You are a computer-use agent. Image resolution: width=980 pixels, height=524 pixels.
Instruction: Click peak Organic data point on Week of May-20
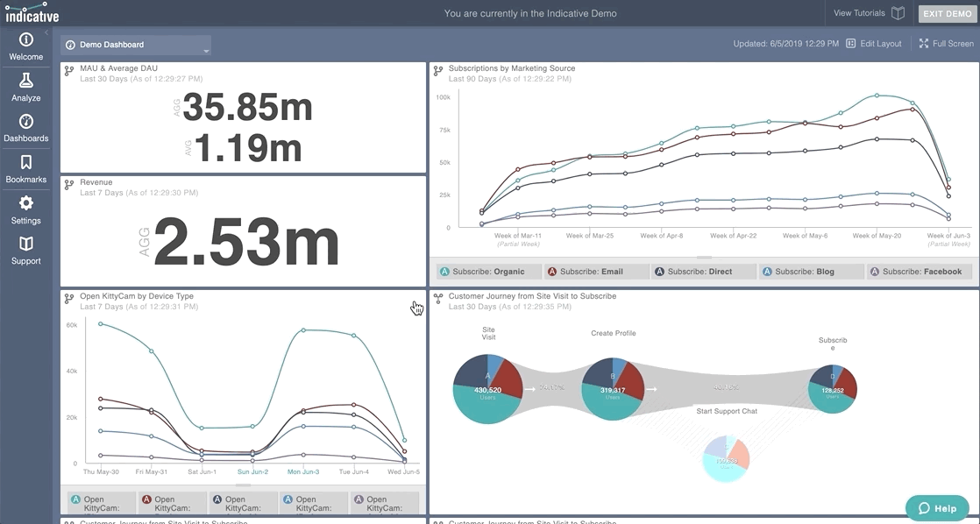tap(877, 96)
